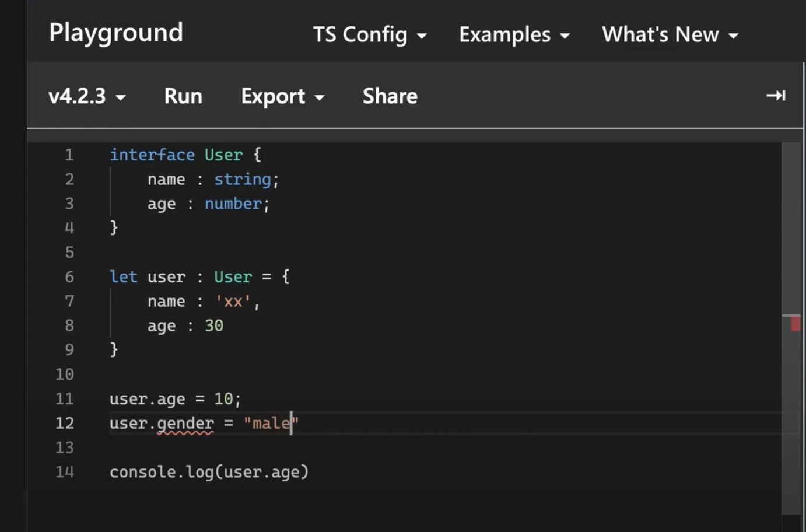Click the value 30 on line 8
806x532 pixels.
(214, 325)
